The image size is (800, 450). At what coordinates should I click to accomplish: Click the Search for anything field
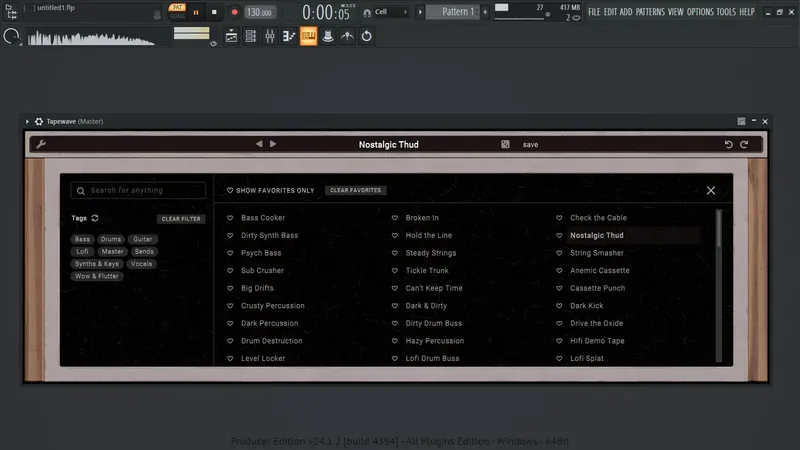tap(138, 190)
